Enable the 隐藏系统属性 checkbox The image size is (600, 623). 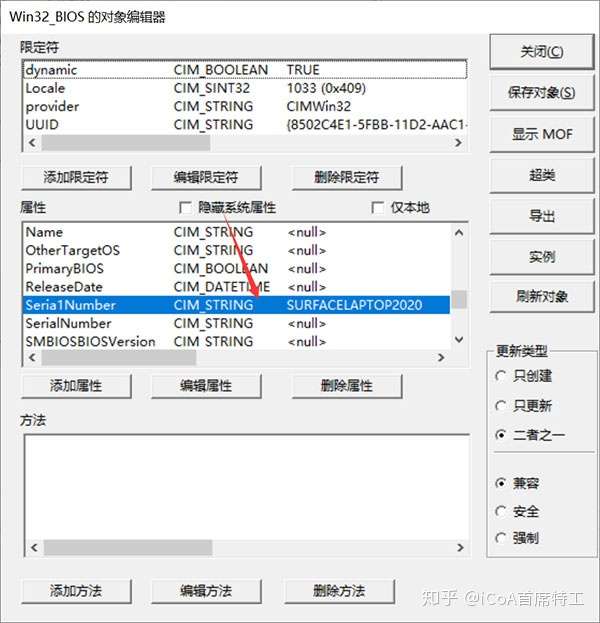[x=185, y=207]
